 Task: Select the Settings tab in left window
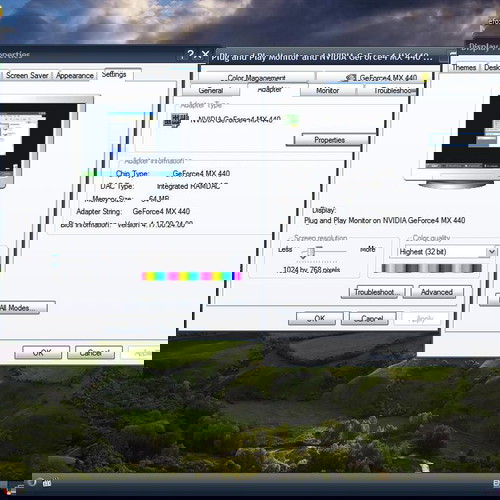[x=114, y=74]
